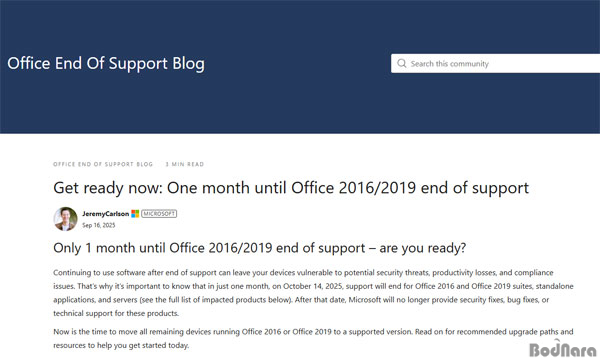This screenshot has height=360, width=600.
Task: Click the '3 MIN READ' label
Action: pos(184,164)
